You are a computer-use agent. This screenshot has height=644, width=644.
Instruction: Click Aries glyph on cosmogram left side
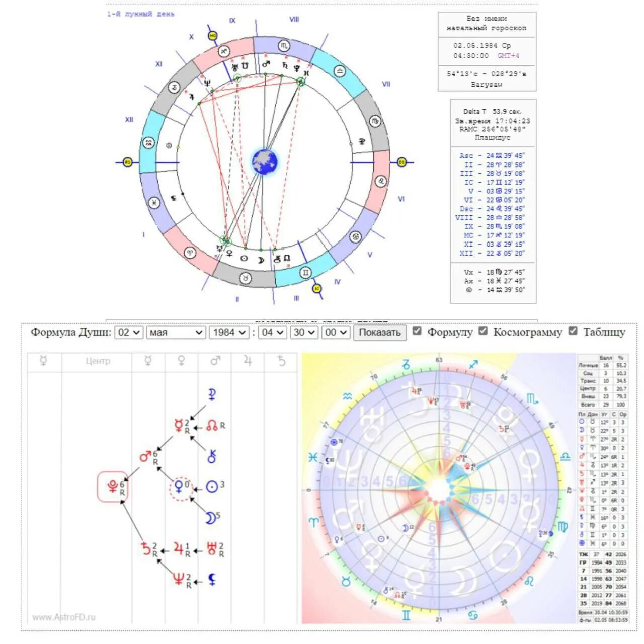[x=313, y=522]
